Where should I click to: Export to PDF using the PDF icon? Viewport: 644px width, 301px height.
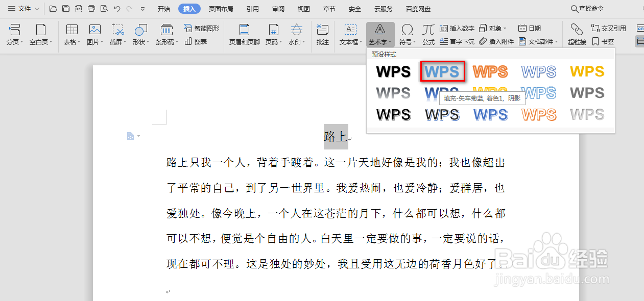tap(79, 9)
